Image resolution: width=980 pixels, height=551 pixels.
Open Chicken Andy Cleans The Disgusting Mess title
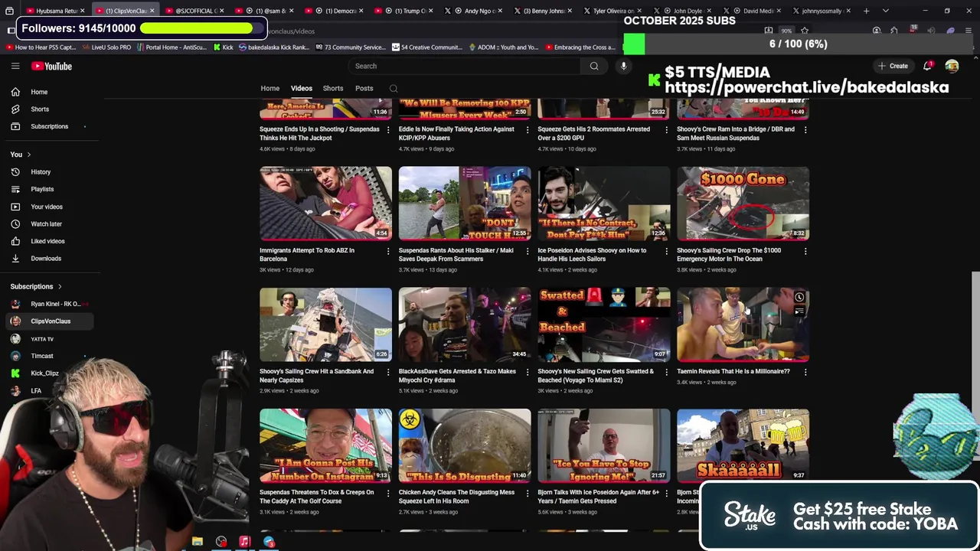pos(456,497)
